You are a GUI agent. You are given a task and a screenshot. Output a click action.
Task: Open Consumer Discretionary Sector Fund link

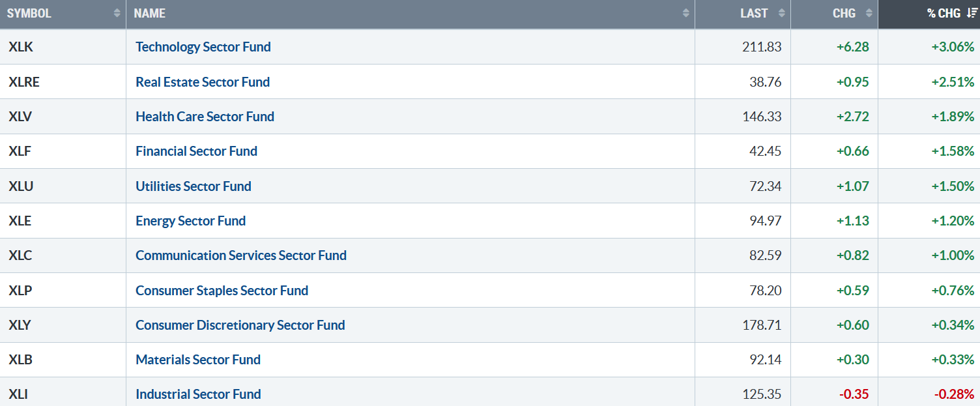240,325
